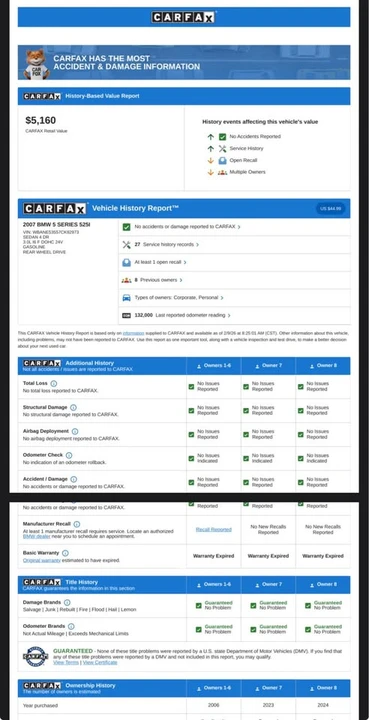Select Owners 1-6 column in Title History
The width and height of the screenshot is (369, 720).
point(213,585)
